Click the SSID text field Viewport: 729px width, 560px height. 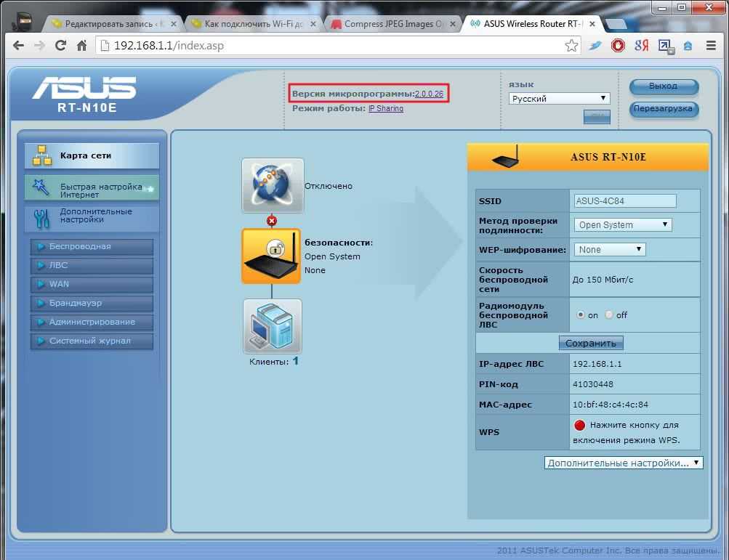(x=624, y=201)
